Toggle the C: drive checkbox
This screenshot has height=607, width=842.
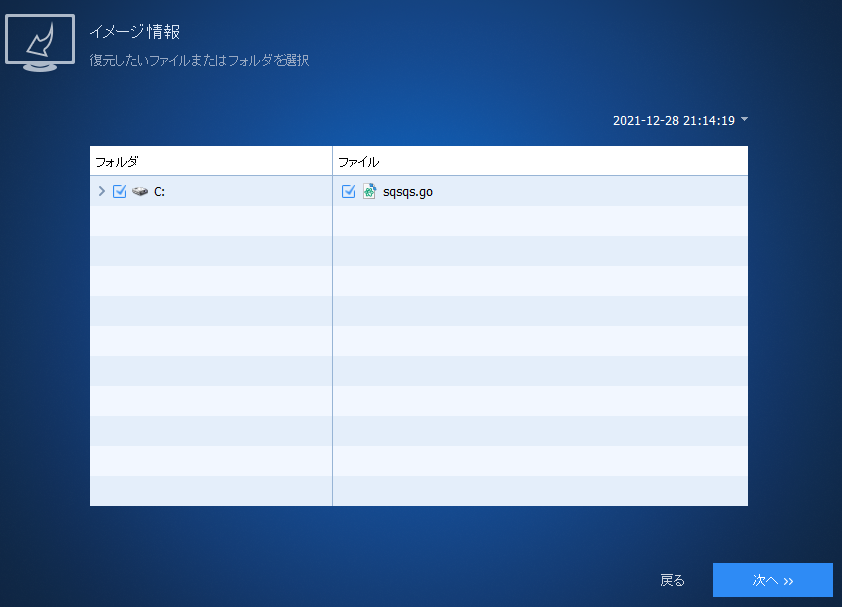pos(119,191)
